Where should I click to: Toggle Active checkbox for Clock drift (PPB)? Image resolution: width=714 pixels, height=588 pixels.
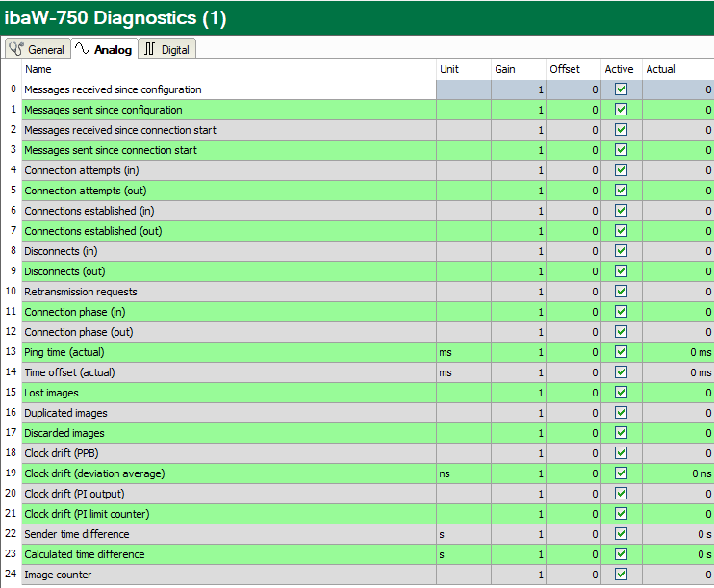point(621,452)
